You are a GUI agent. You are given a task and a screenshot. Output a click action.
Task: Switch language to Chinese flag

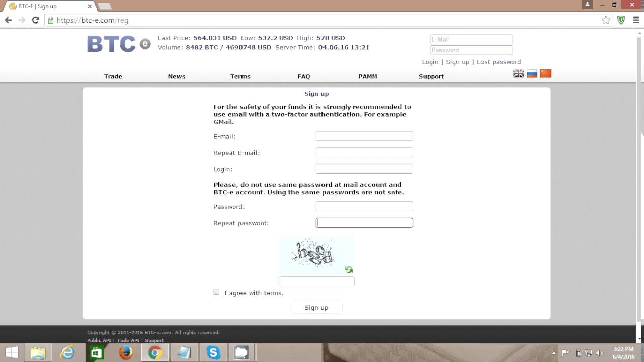pyautogui.click(x=546, y=74)
